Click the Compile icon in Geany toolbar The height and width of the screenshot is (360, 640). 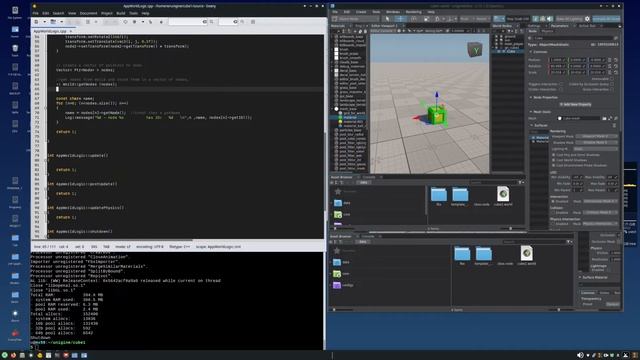pos(126,22)
